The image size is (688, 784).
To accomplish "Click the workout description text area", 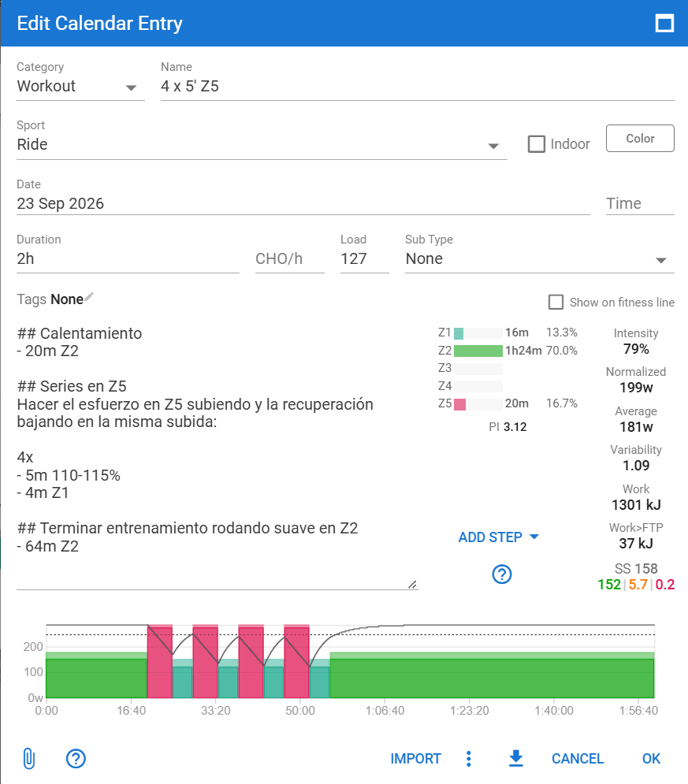I will point(218,456).
